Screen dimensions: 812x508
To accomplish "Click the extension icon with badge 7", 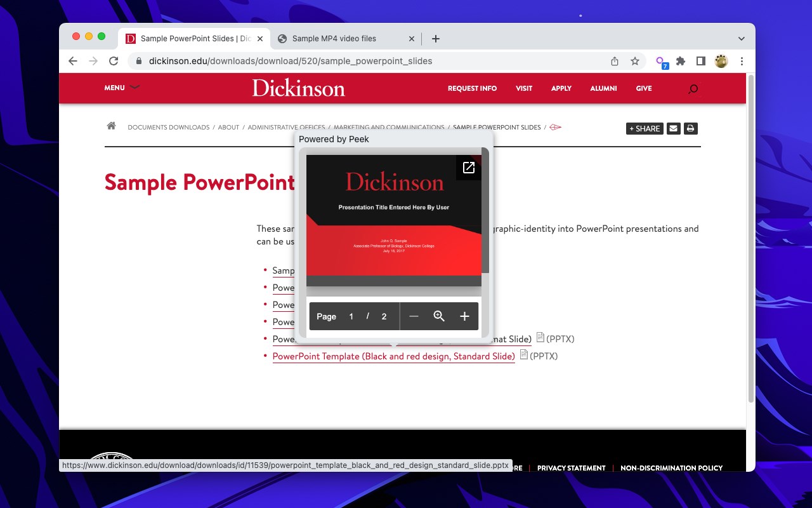I will (x=662, y=62).
